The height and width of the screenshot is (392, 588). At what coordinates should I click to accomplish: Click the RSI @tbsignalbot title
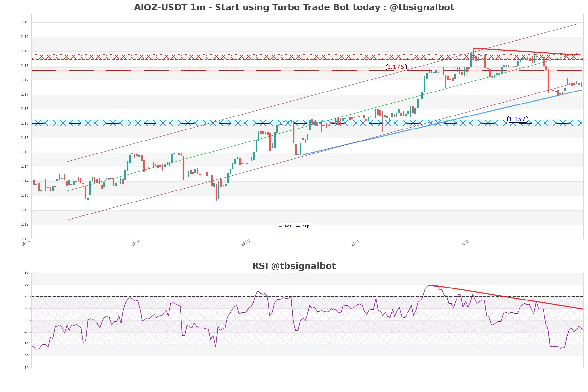click(294, 266)
